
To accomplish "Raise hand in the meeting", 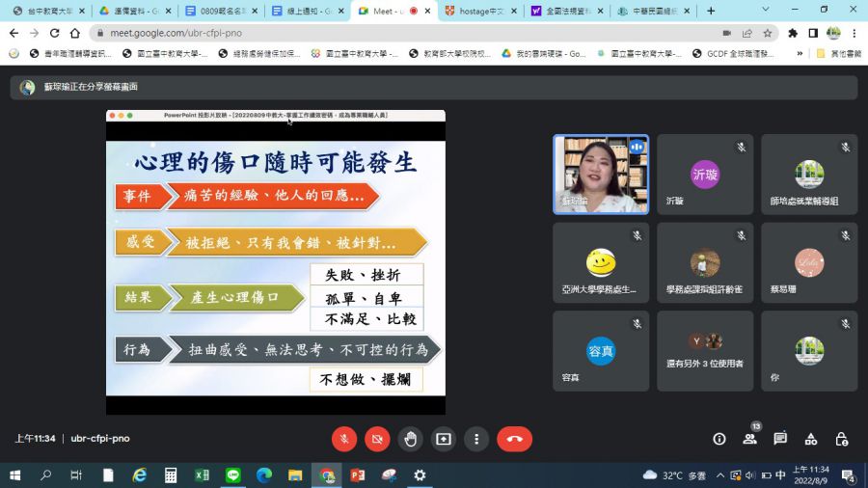I will pyautogui.click(x=411, y=439).
